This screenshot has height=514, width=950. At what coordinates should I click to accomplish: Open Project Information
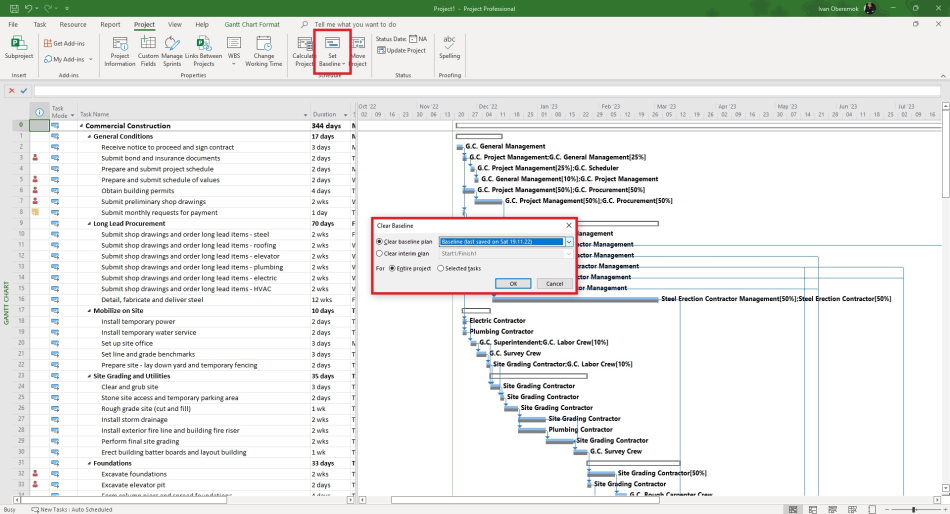(120, 51)
